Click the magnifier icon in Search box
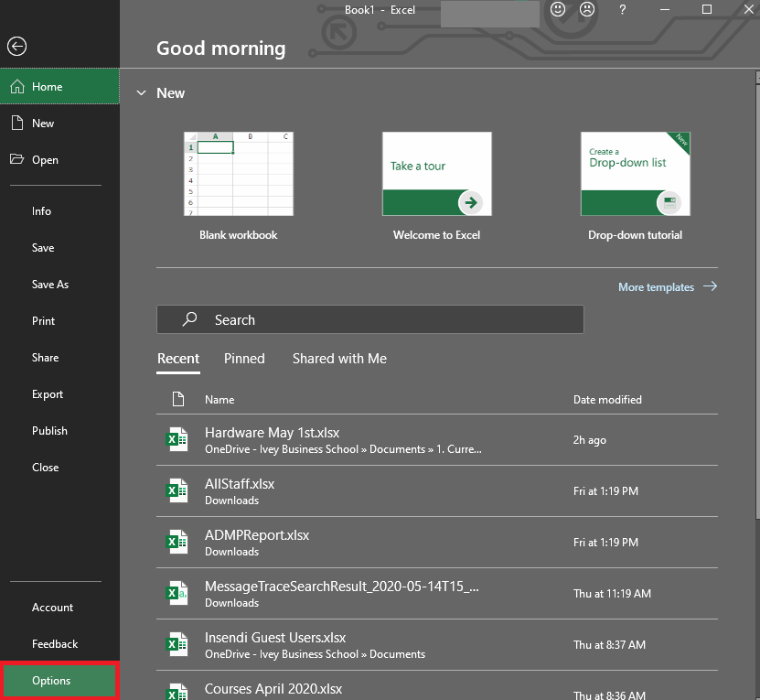Viewport: 760px width, 700px height. (189, 319)
